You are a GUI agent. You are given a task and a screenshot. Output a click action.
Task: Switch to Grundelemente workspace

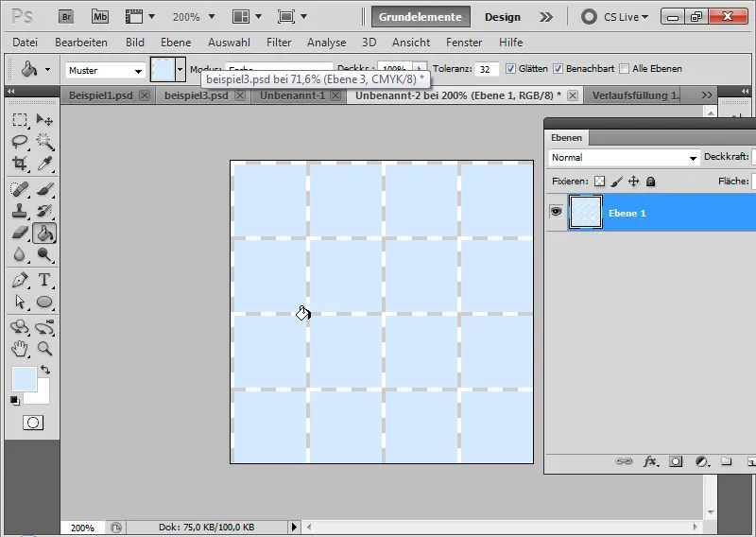coord(421,17)
